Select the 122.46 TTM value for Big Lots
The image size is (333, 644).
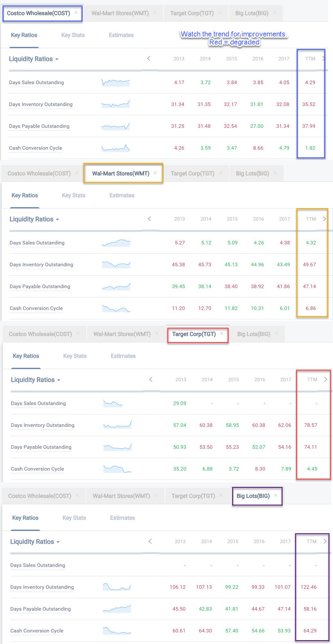click(308, 587)
